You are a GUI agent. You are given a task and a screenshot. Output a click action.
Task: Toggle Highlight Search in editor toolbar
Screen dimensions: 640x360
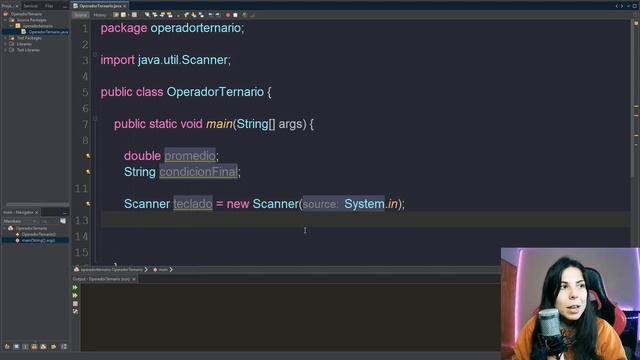click(169, 15)
